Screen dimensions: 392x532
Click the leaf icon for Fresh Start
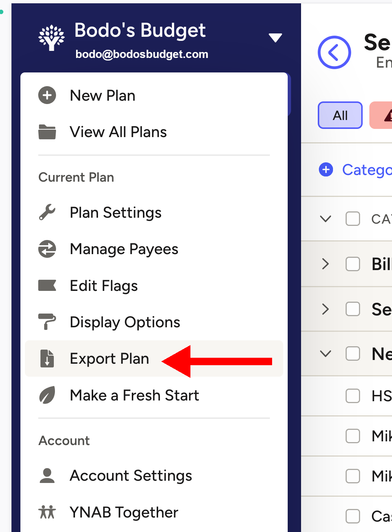tap(47, 395)
